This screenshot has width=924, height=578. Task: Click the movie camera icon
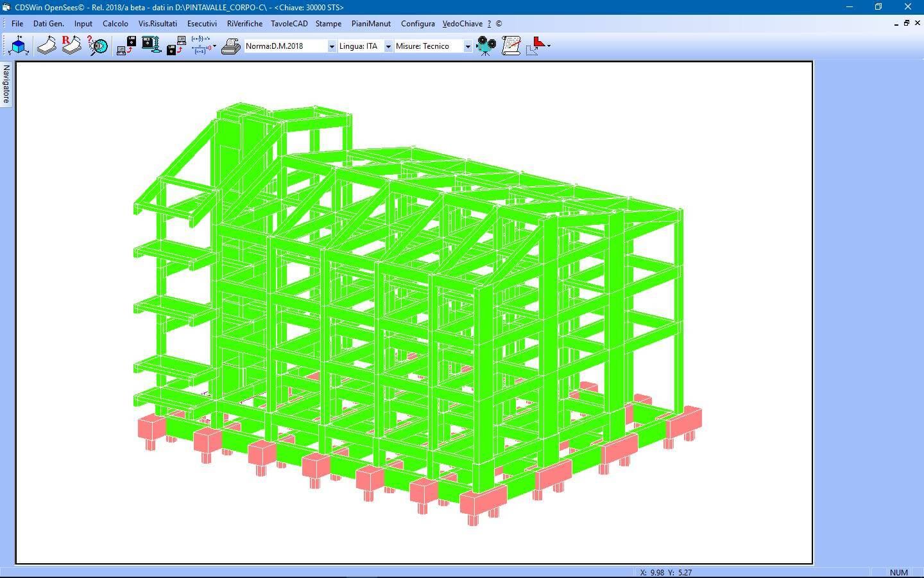tap(486, 46)
